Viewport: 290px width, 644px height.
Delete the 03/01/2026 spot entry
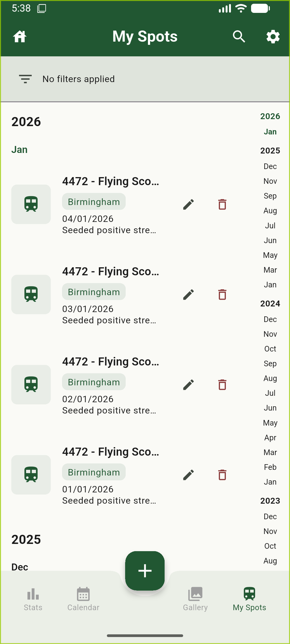click(222, 295)
